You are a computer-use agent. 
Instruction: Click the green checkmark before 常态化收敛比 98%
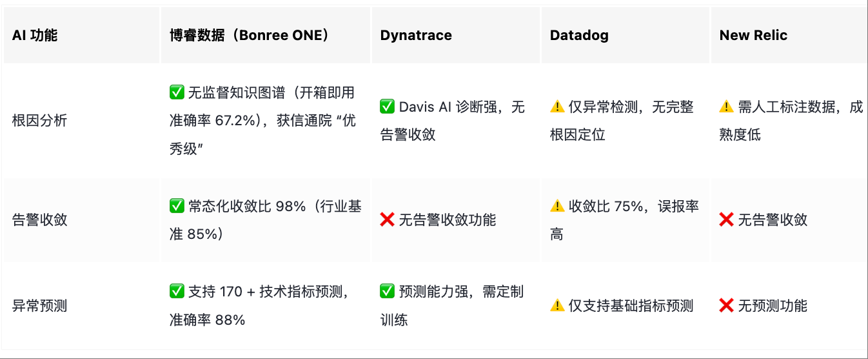pos(177,206)
